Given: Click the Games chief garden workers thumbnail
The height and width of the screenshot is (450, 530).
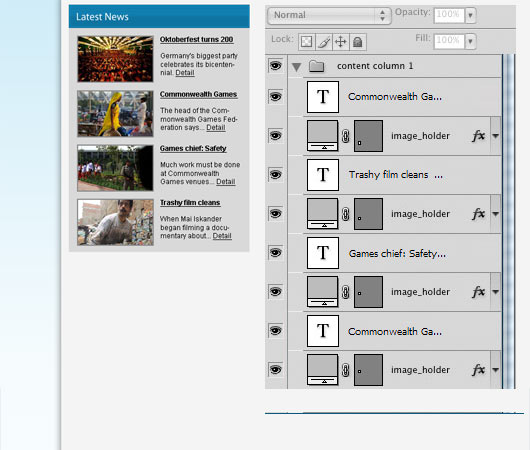Looking at the screenshot, I should [115, 168].
